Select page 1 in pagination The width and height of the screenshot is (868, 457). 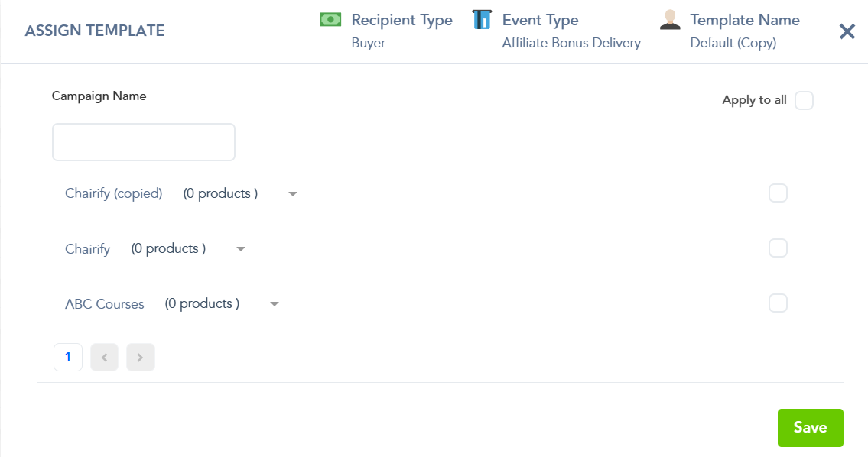(68, 357)
